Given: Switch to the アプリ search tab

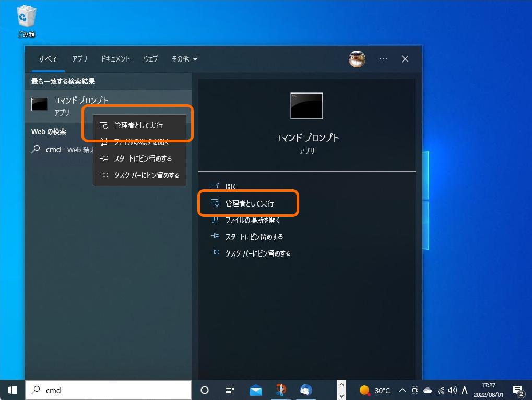Looking at the screenshot, I should (x=79, y=59).
